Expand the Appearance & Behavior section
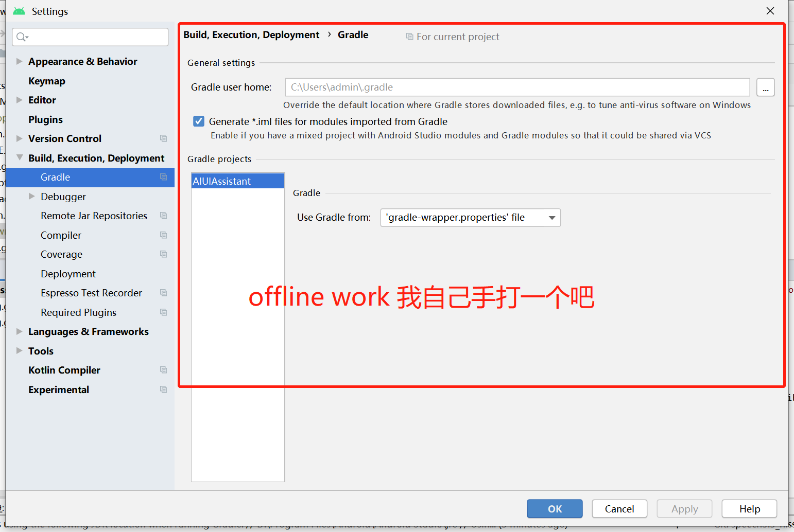Image resolution: width=794 pixels, height=532 pixels. point(19,61)
